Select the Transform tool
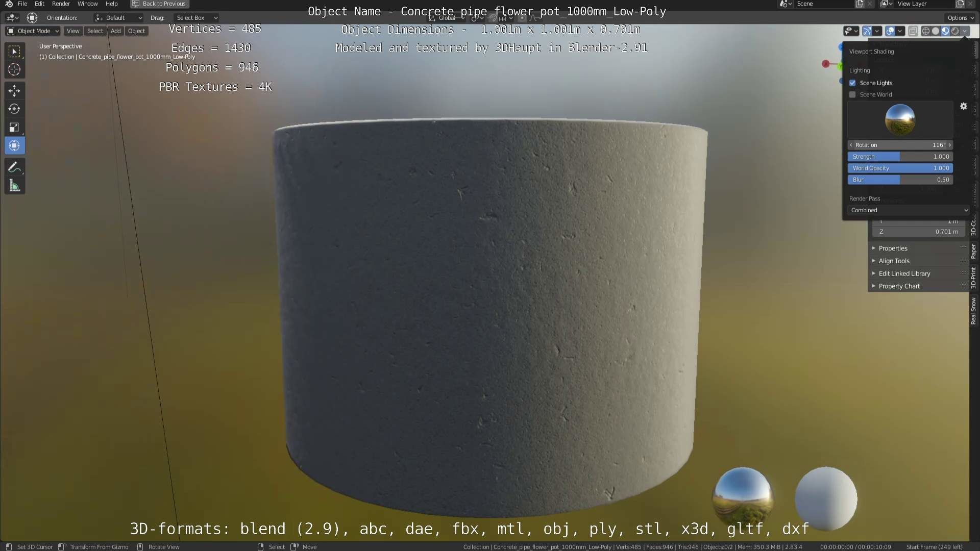980x551 pixels. click(14, 146)
